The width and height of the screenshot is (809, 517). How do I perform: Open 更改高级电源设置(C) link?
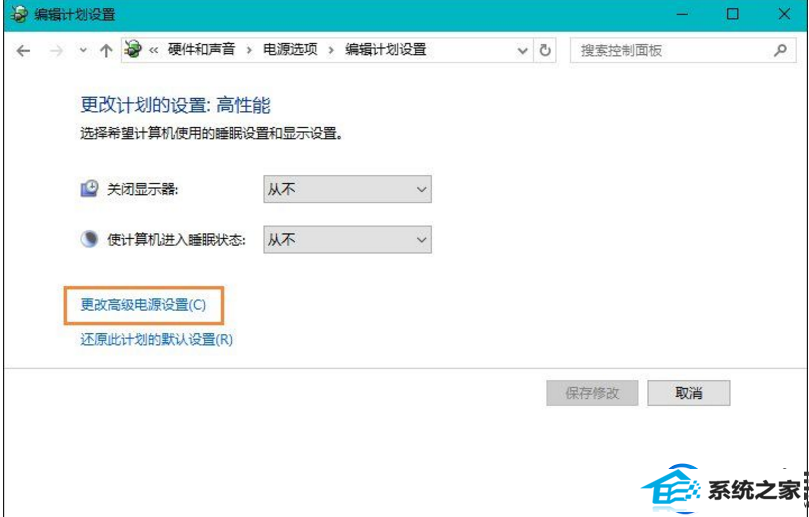(143, 305)
